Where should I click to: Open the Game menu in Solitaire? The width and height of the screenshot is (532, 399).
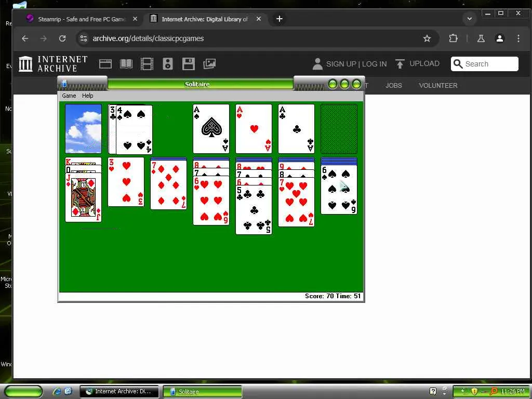click(69, 96)
